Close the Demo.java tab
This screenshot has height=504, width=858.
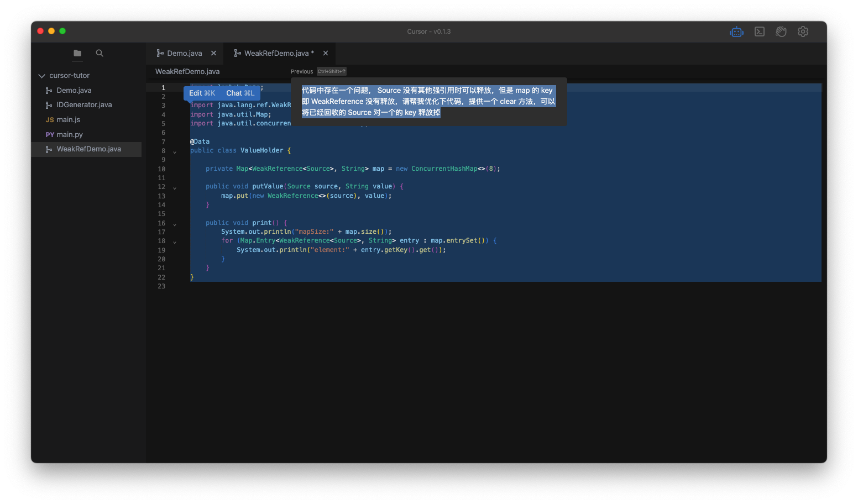click(x=213, y=54)
